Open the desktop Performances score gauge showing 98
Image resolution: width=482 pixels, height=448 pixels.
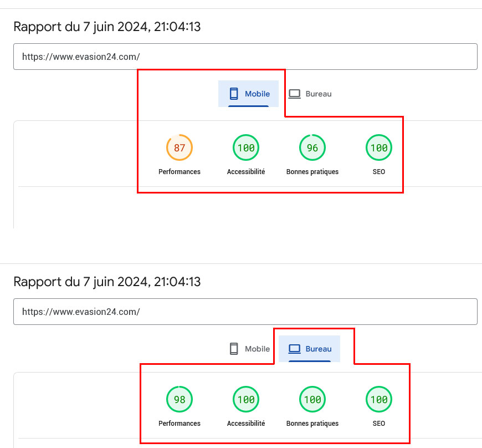180,399
